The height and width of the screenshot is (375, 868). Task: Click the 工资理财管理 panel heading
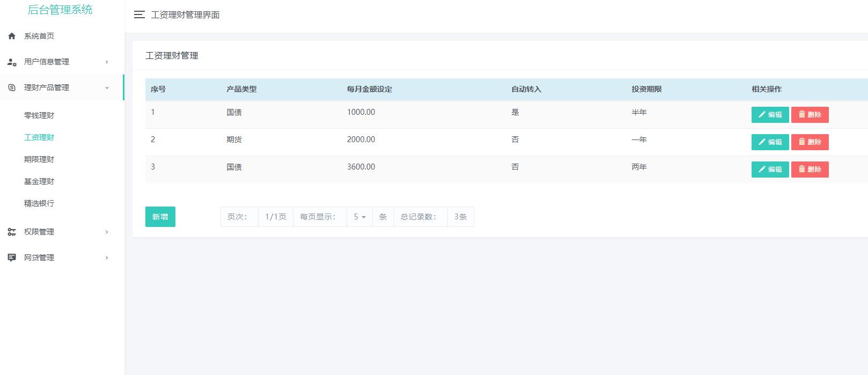coord(172,56)
